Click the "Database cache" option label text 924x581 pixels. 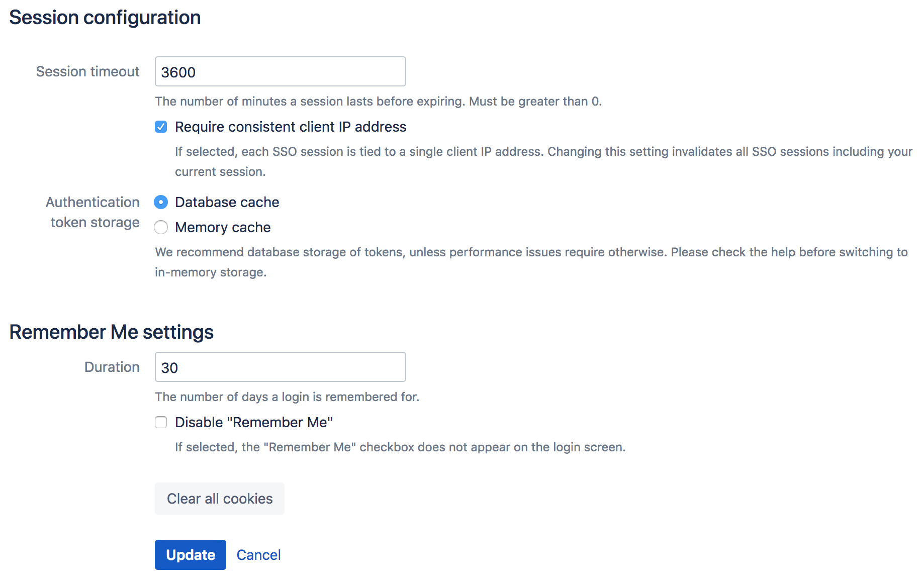point(227,202)
